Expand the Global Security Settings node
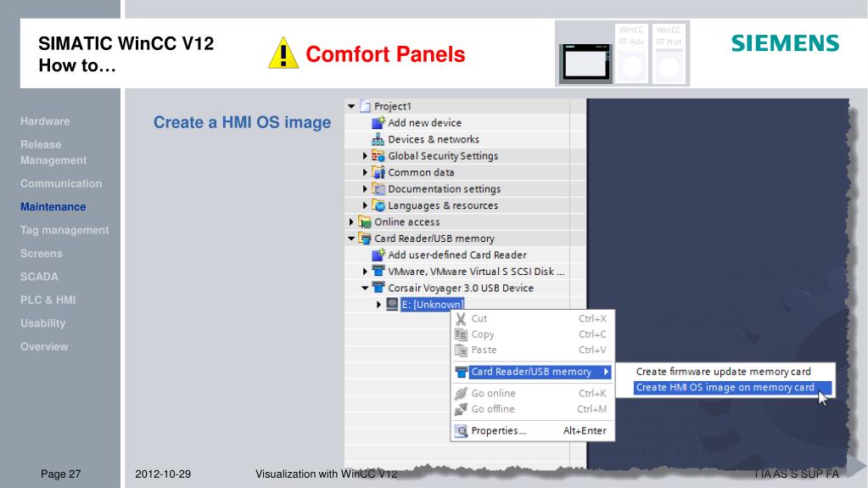 pos(365,156)
